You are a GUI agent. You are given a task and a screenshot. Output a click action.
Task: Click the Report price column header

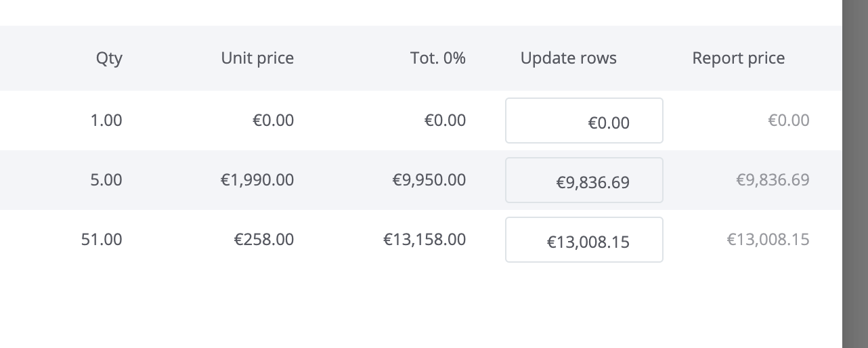click(739, 58)
